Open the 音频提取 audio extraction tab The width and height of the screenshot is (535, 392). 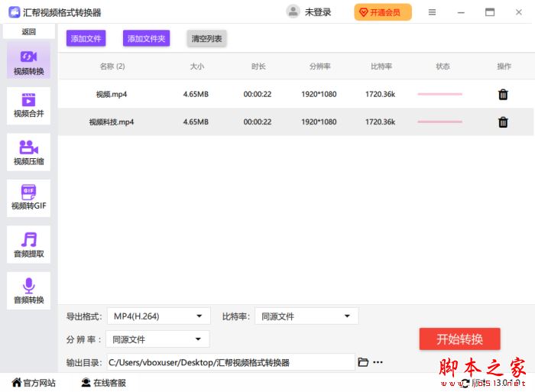tap(29, 245)
